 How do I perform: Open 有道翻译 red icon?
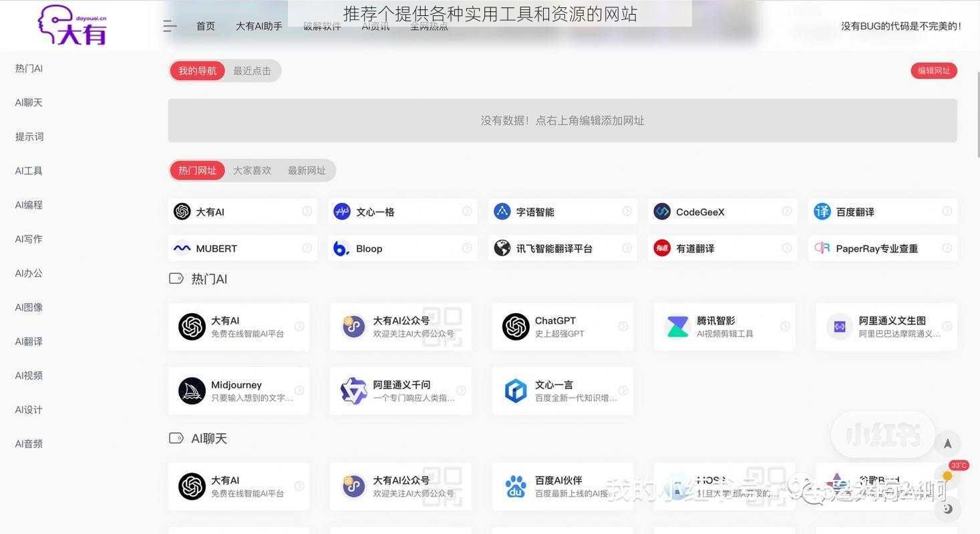tap(662, 248)
